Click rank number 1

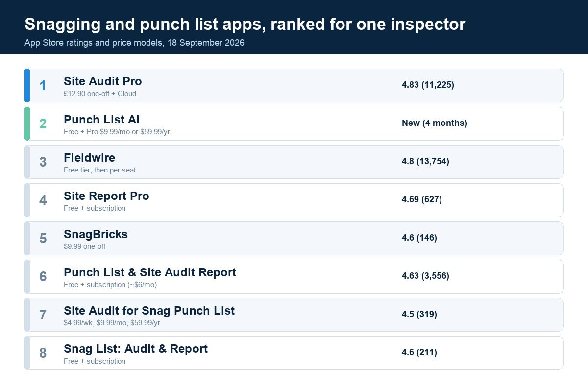[x=43, y=86]
